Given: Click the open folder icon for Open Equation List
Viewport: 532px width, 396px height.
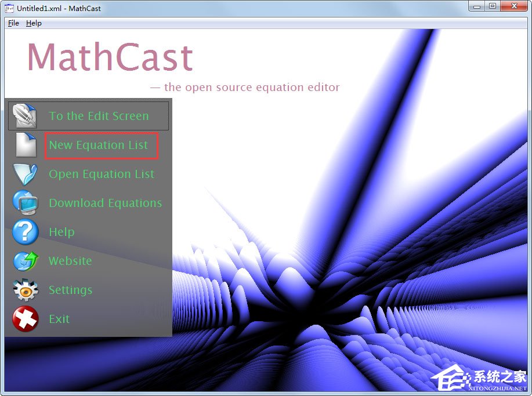Looking at the screenshot, I should 25,175.
